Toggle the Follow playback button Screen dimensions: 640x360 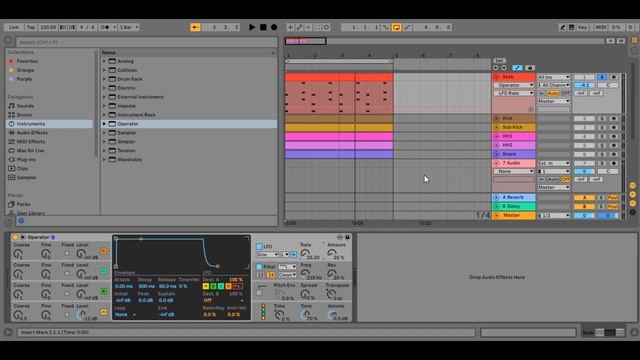pyautogui.click(x=196, y=27)
